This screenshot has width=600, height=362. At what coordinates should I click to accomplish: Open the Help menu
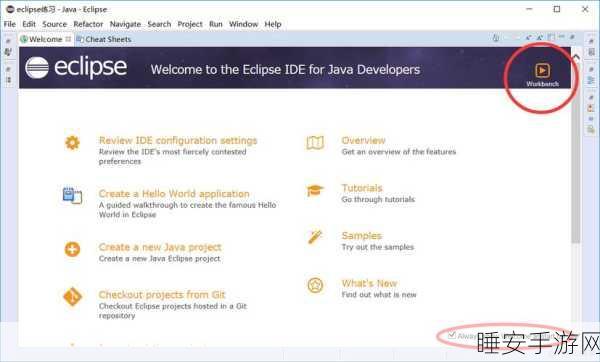click(273, 24)
